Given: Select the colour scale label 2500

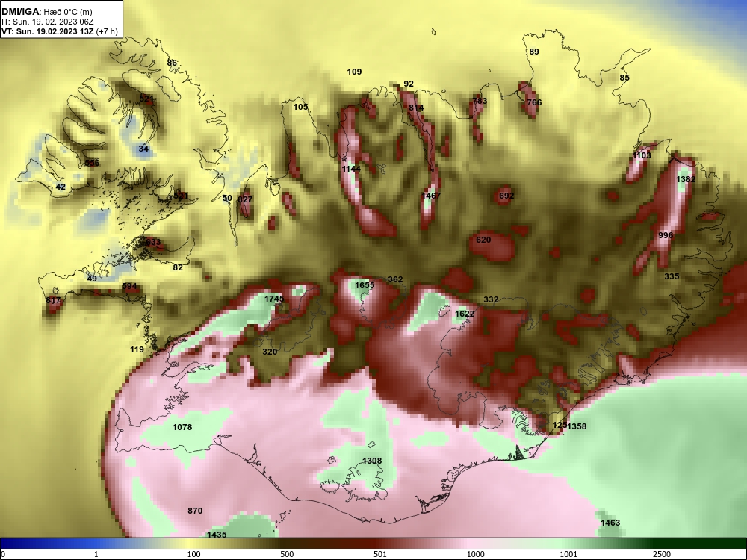Looking at the screenshot, I should (662, 554).
